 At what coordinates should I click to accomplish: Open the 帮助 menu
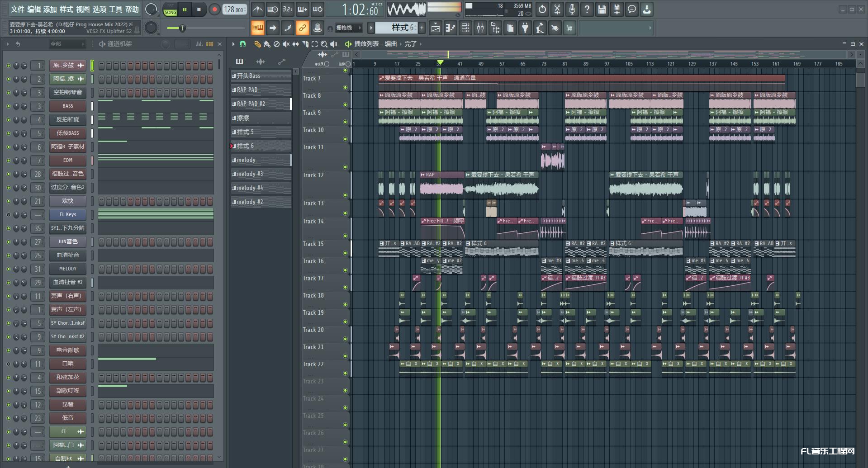coord(132,9)
